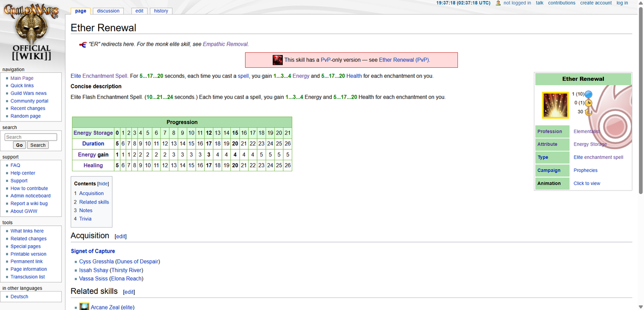Click log in
644x310 pixels.
622,3
